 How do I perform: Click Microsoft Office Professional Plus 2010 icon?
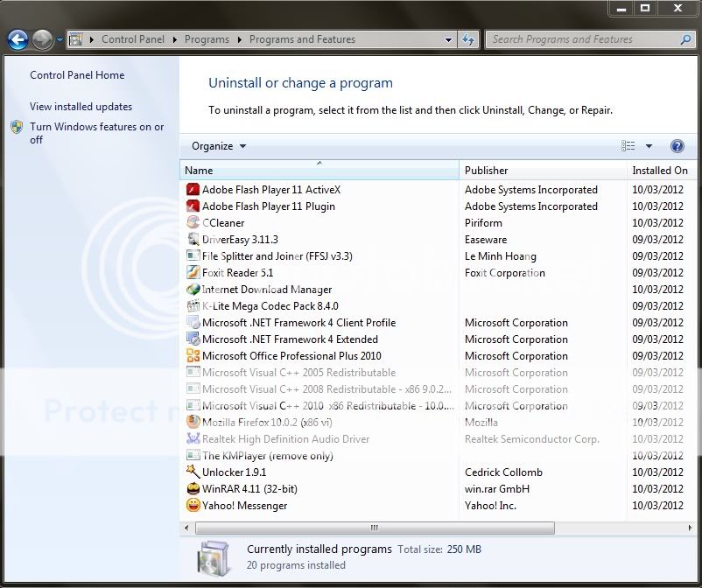point(193,355)
